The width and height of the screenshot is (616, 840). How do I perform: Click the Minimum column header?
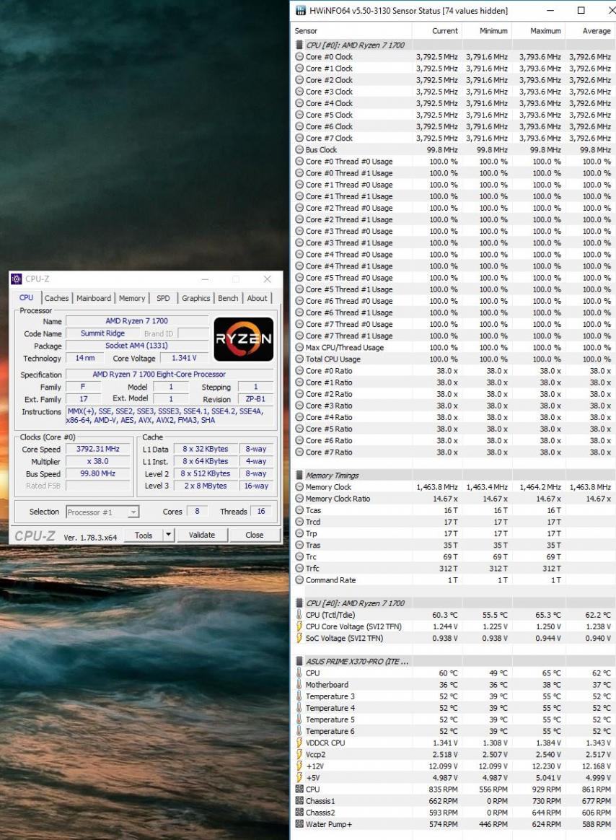coord(486,31)
